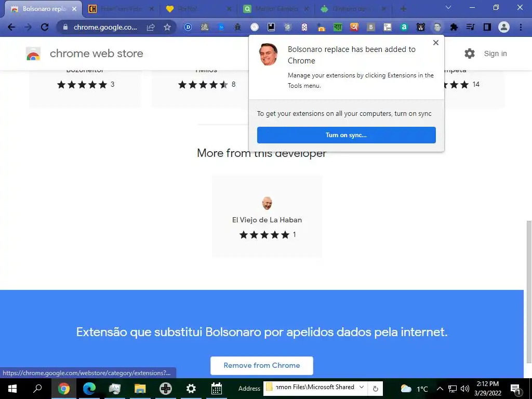Open the tab search dropdown chevron
The image size is (532, 399).
point(448,7)
